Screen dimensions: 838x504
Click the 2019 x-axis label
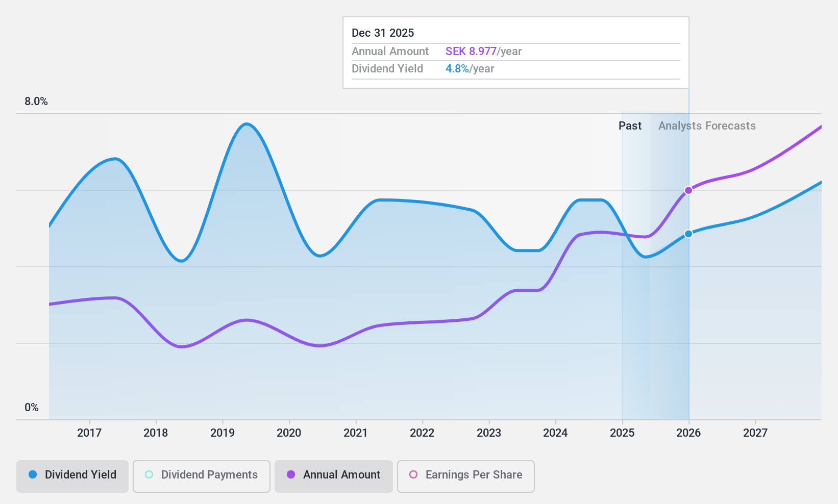223,433
